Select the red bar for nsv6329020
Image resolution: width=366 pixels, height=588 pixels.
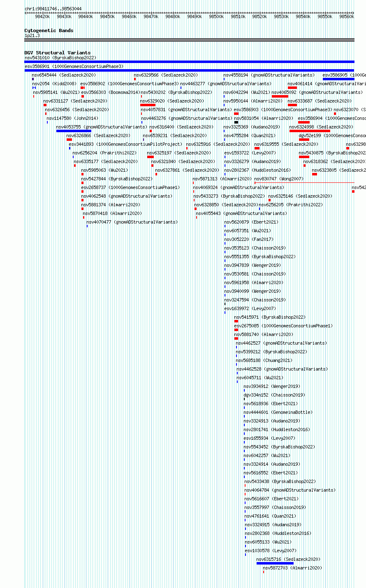tap(148, 105)
